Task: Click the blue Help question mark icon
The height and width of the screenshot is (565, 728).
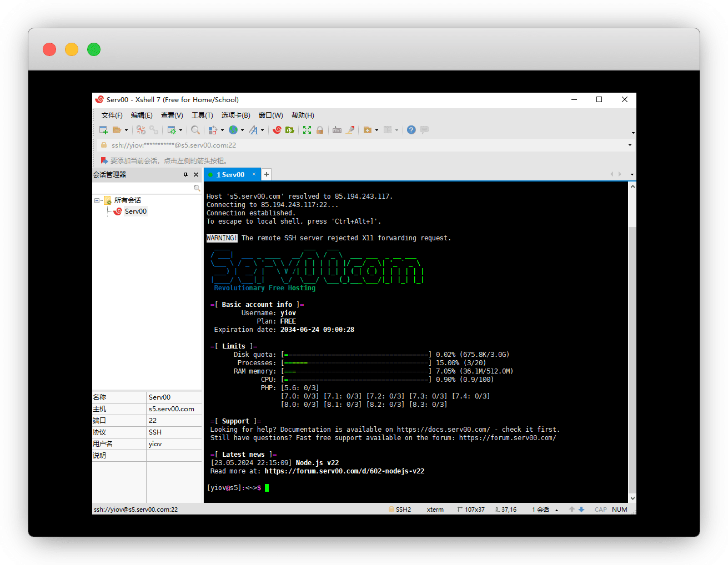Action: (411, 130)
